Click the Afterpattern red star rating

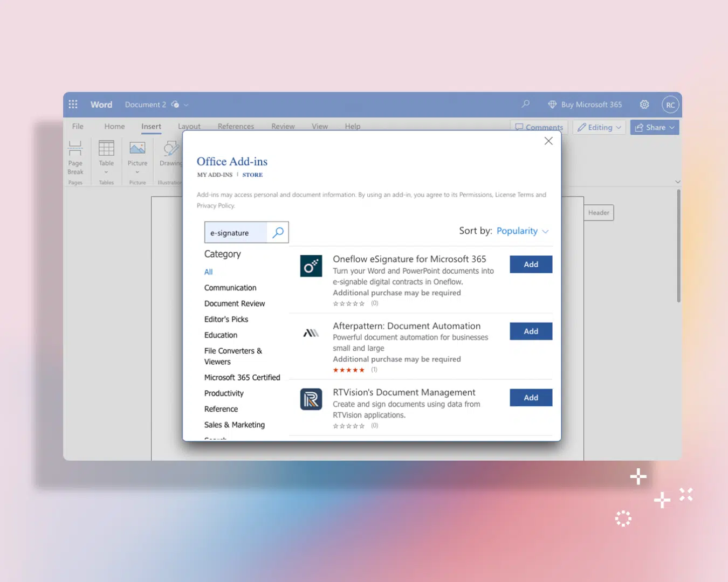click(x=349, y=370)
